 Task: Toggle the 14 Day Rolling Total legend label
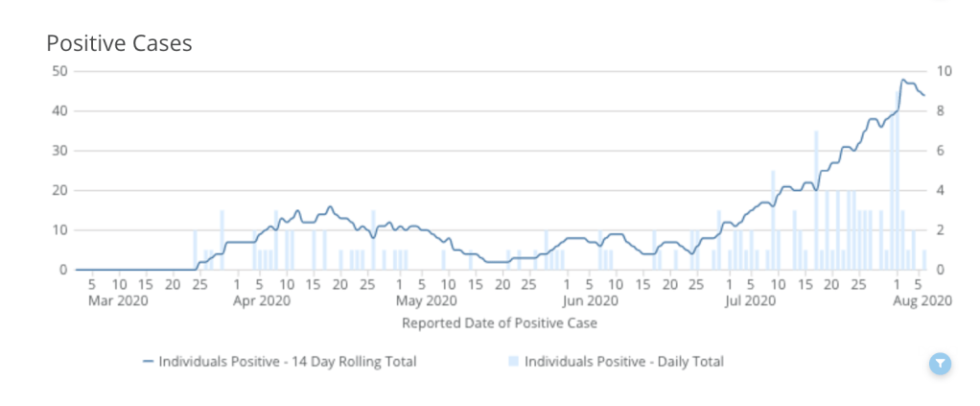pyautogui.click(x=287, y=362)
